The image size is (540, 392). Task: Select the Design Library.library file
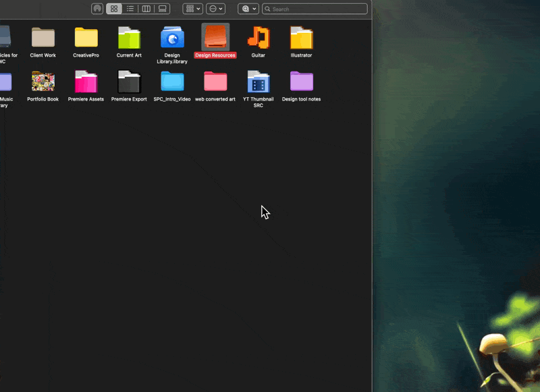point(172,38)
